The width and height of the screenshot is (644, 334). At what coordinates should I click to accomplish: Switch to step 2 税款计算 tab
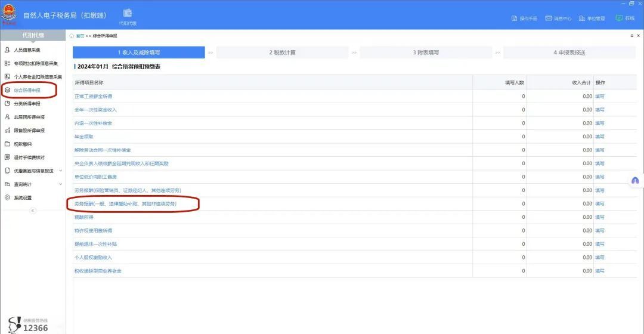(282, 52)
